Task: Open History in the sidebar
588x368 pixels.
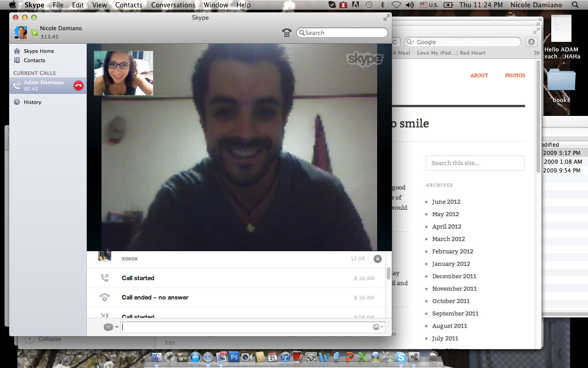Action: tap(32, 102)
